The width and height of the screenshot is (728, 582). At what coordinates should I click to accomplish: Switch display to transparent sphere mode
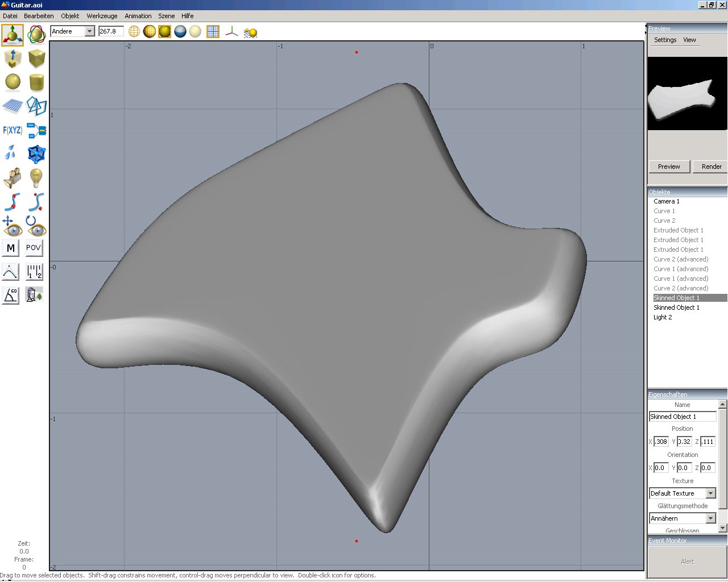(x=195, y=31)
